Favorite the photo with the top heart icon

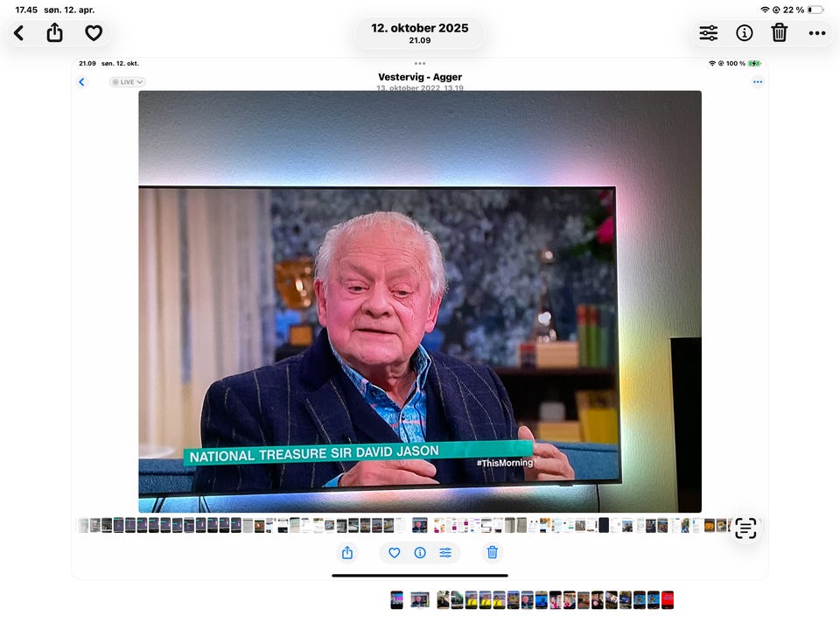point(94,33)
